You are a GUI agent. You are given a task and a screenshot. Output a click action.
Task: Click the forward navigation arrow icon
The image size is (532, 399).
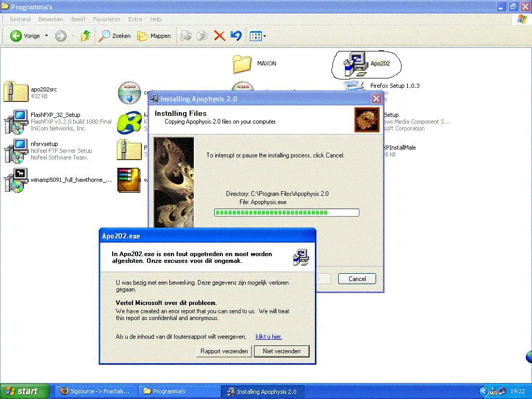[x=61, y=36]
